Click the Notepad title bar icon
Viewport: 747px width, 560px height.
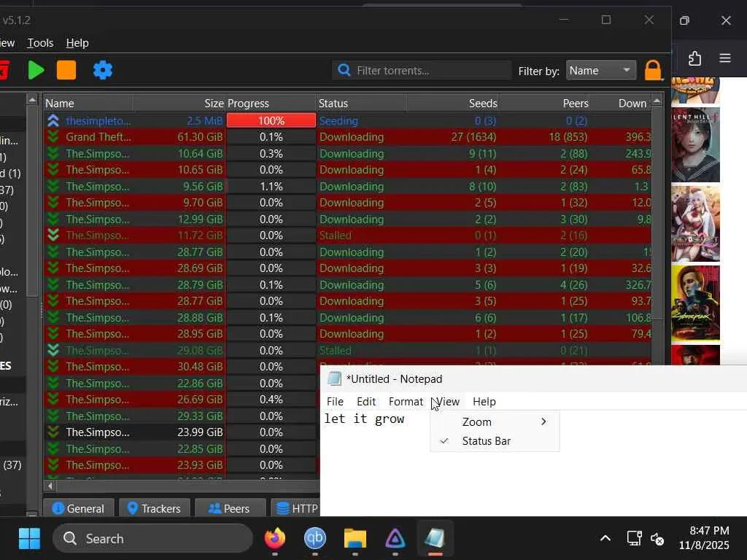(334, 378)
